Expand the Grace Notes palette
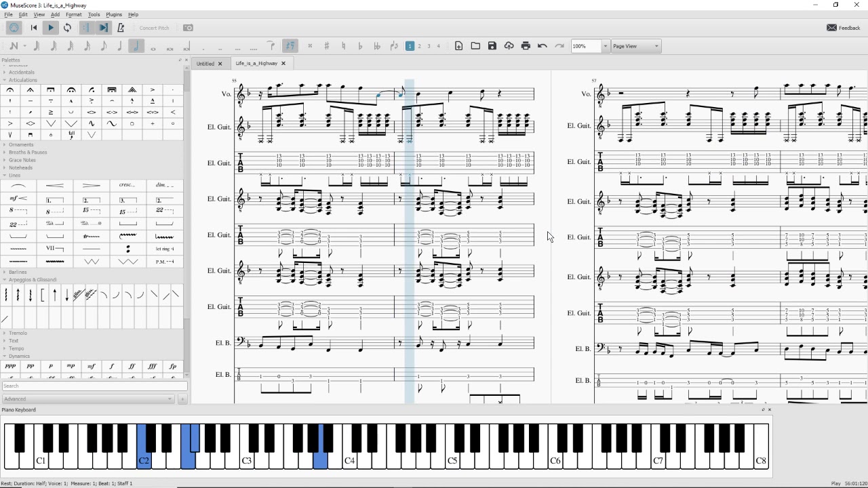Image resolution: width=868 pixels, height=488 pixels. [22, 160]
